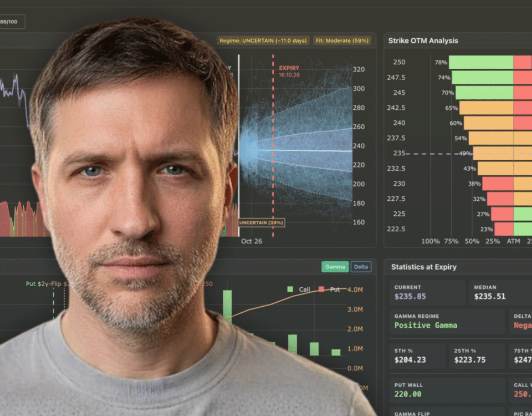Click the 4.0M axis label on the exposure chart
Screen dimensions: 532x416
355,290
